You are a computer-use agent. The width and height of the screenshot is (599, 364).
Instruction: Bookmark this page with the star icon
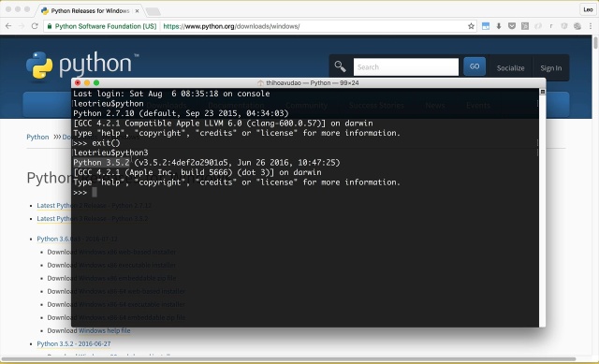point(471,26)
